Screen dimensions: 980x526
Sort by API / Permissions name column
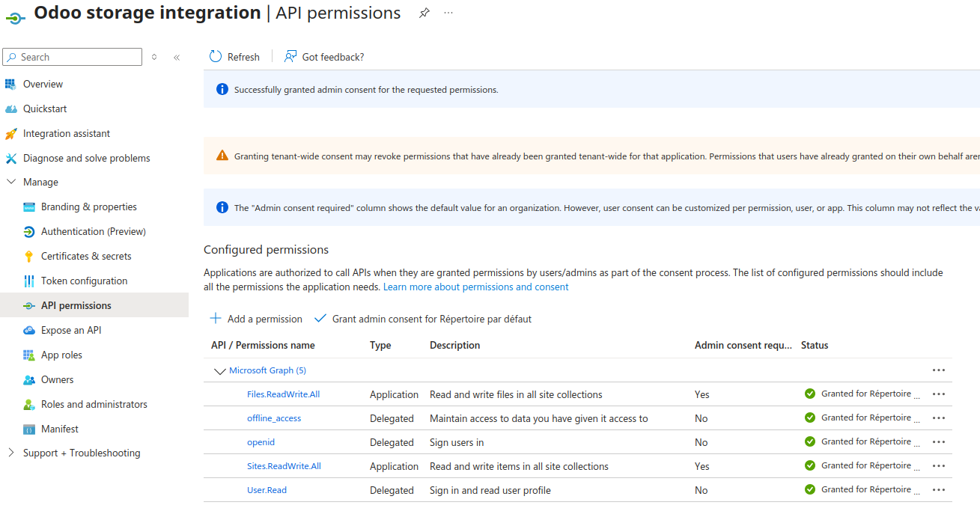click(263, 346)
